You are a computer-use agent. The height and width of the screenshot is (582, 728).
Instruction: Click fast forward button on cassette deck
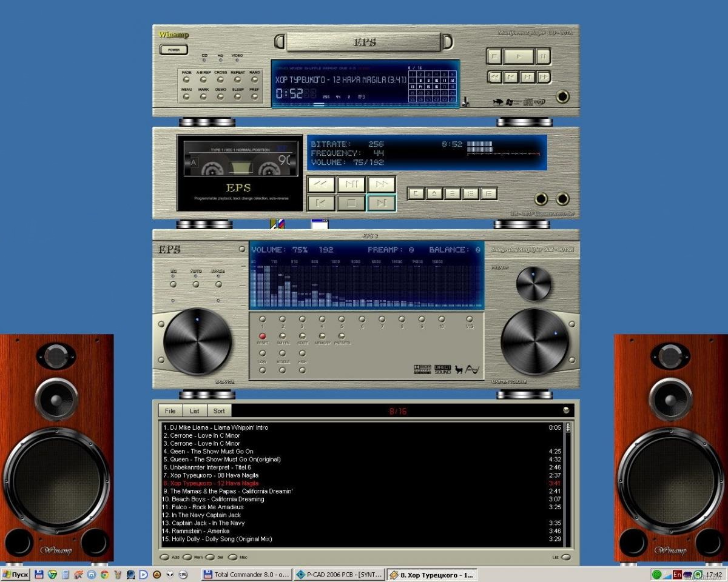(381, 184)
